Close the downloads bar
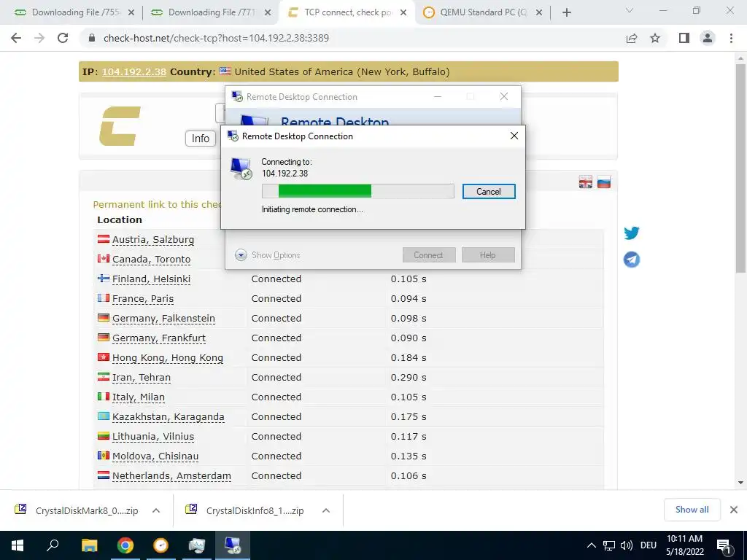 click(x=734, y=510)
